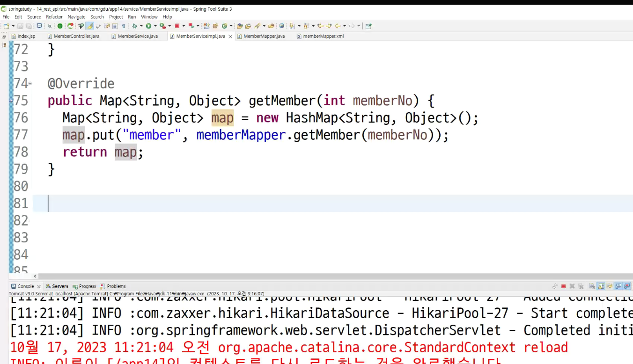Click the New Java Package icon
The height and width of the screenshot is (364, 633).
pyautogui.click(x=215, y=26)
